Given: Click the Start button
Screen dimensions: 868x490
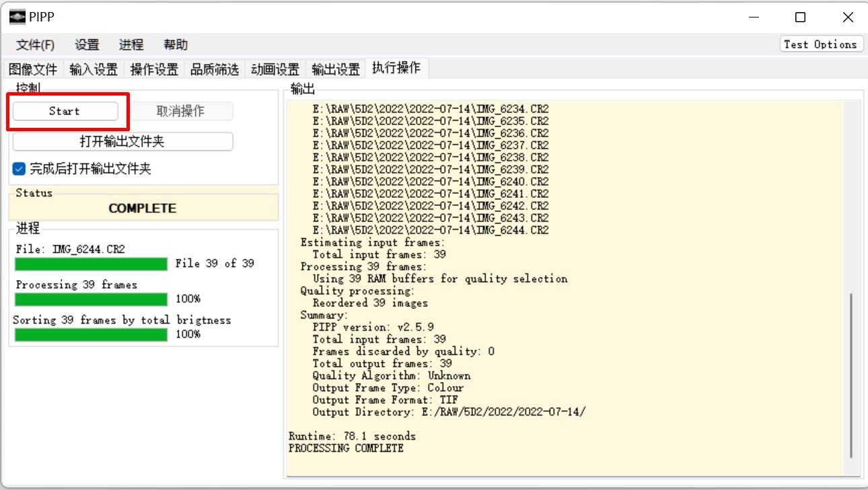Looking at the screenshot, I should pos(65,111).
